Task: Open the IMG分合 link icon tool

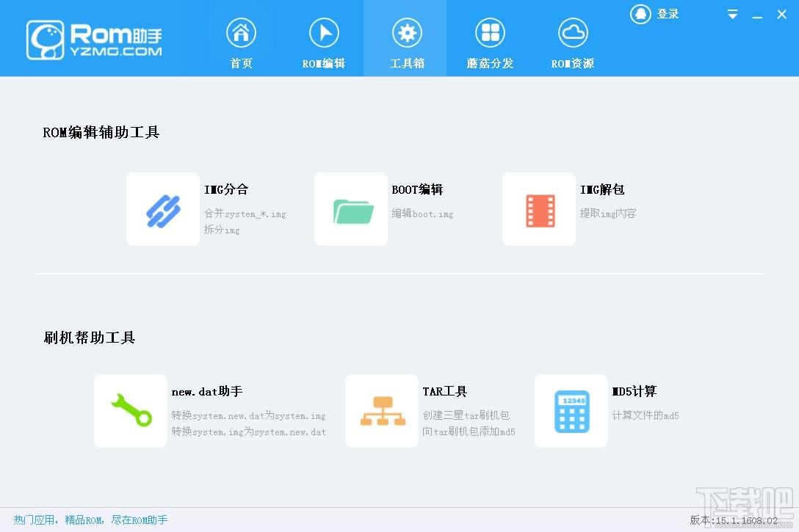Action: [162, 209]
